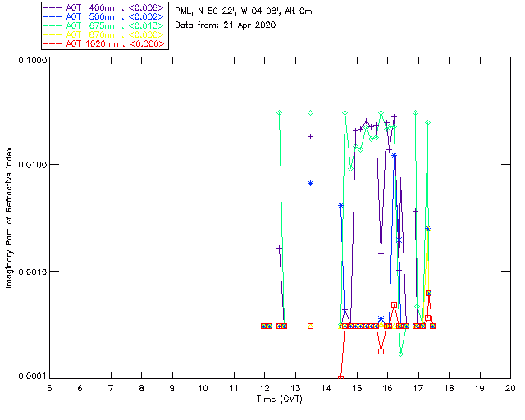Click the red square marker at the 0.0001 baseline
This screenshot has height=420, width=525.
coord(341,378)
